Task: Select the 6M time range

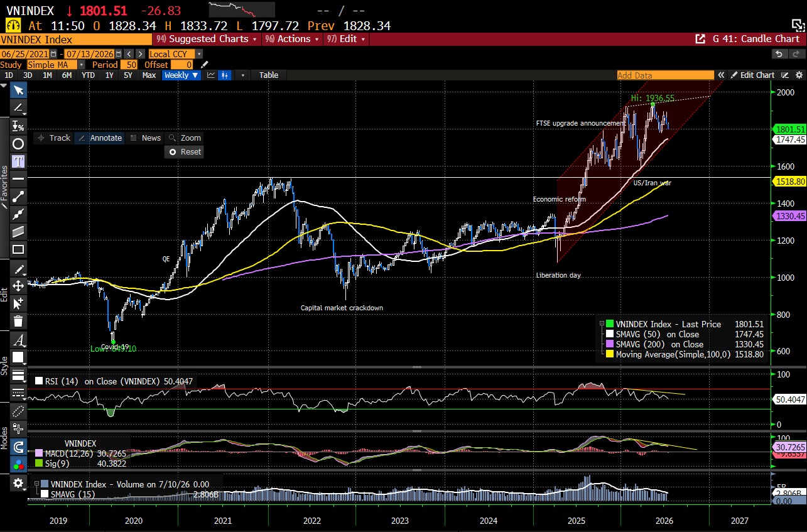Action: pyautogui.click(x=67, y=75)
